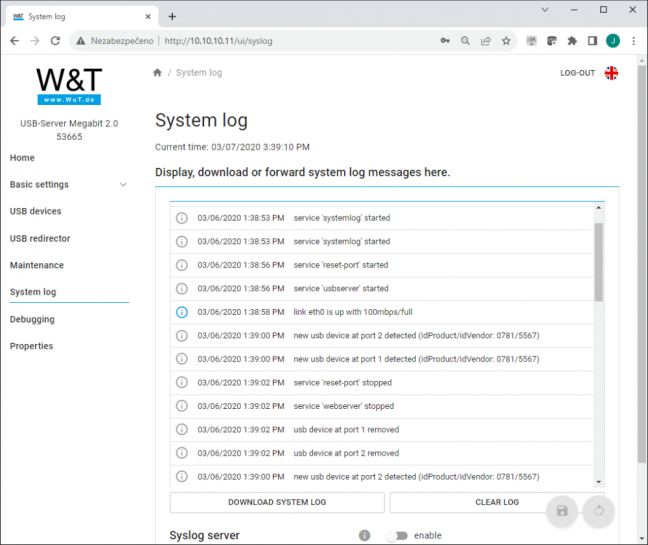Click the share page icon in address bar
The width and height of the screenshot is (648, 545).
(486, 40)
